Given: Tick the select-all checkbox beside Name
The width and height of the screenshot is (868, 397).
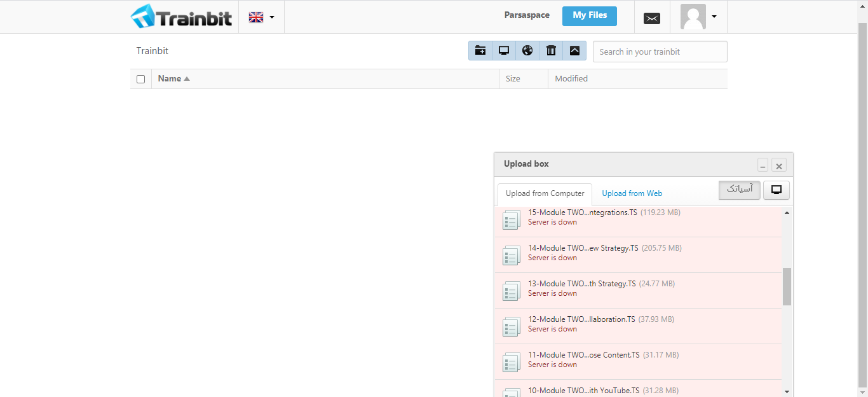Looking at the screenshot, I should pos(141,80).
